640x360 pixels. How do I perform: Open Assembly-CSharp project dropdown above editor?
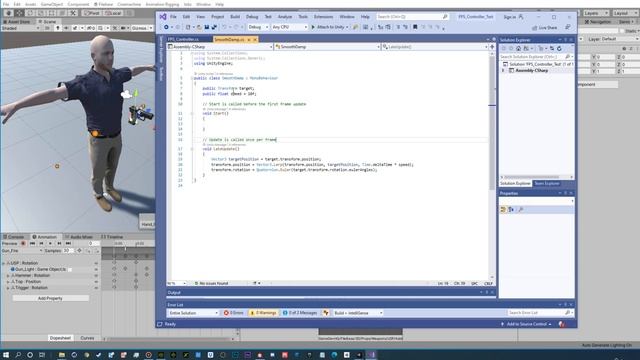[220, 47]
